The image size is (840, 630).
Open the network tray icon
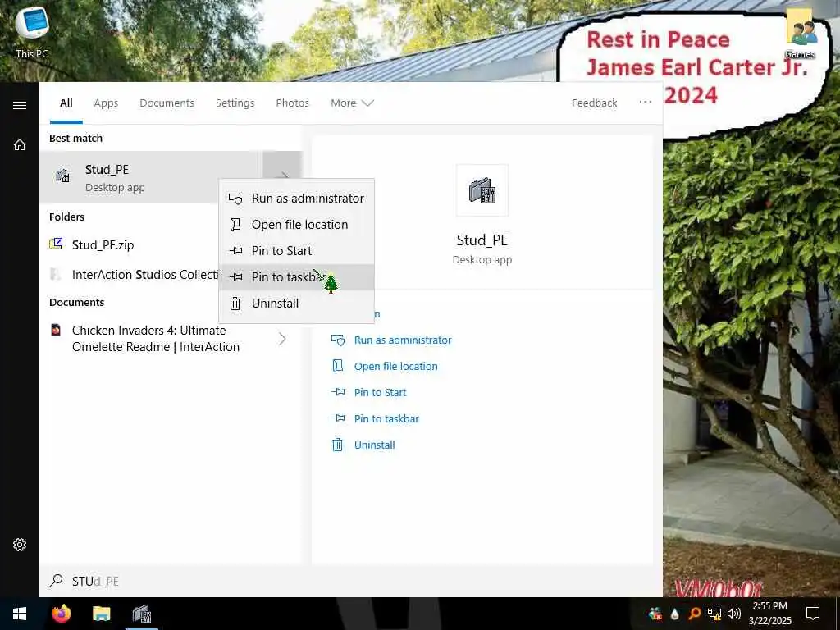(714, 614)
